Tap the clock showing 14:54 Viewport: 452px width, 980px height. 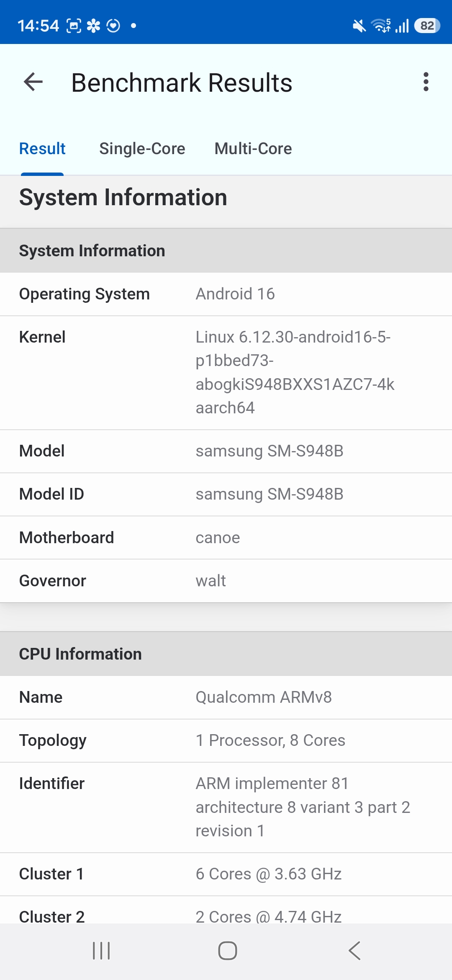tap(38, 26)
